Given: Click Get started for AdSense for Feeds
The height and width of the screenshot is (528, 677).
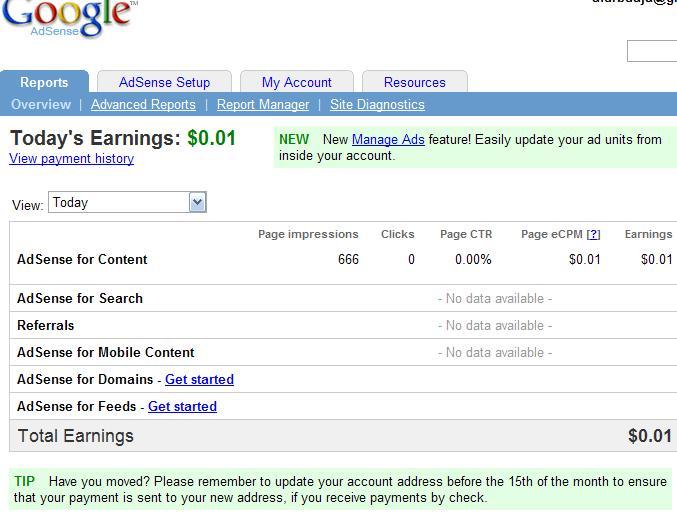Looking at the screenshot, I should click(x=182, y=406).
